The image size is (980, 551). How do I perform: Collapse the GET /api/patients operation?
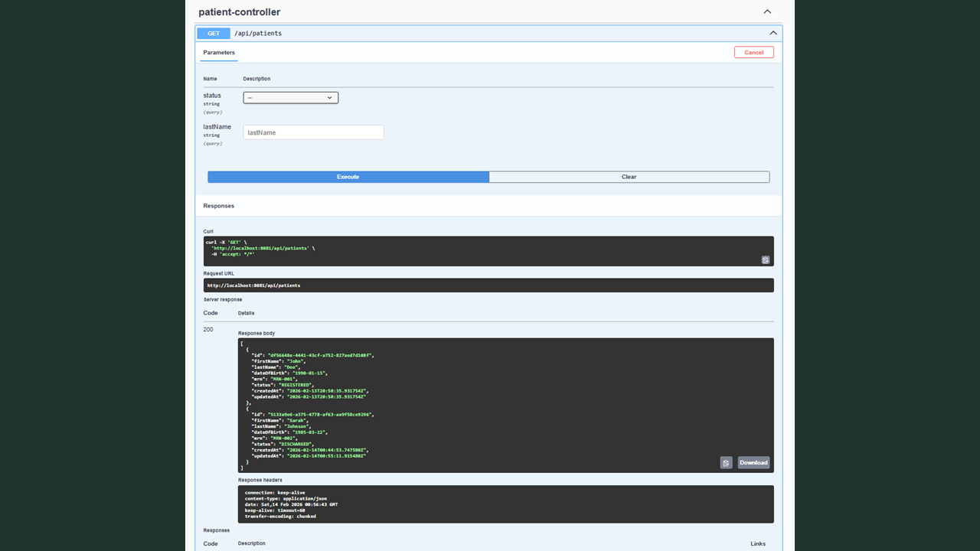[x=773, y=33]
